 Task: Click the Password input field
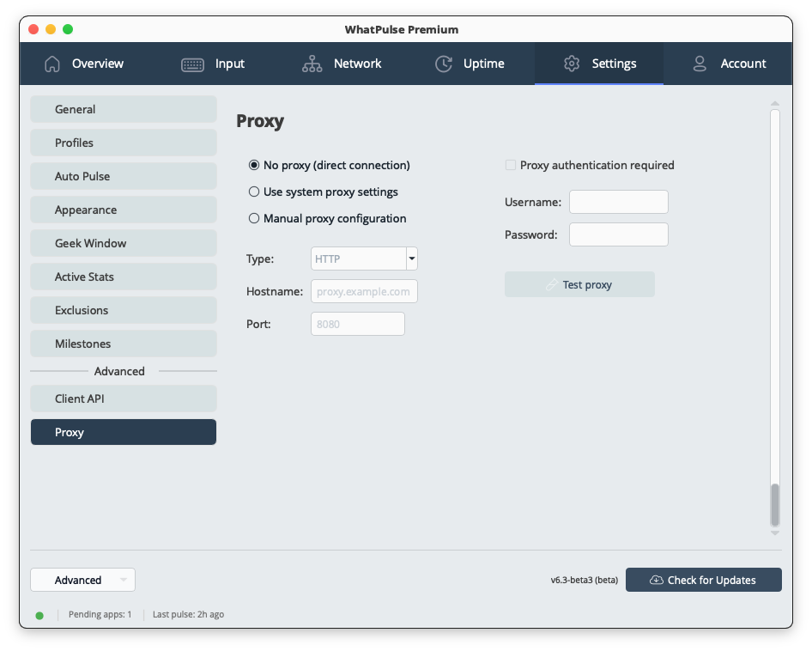[618, 234]
